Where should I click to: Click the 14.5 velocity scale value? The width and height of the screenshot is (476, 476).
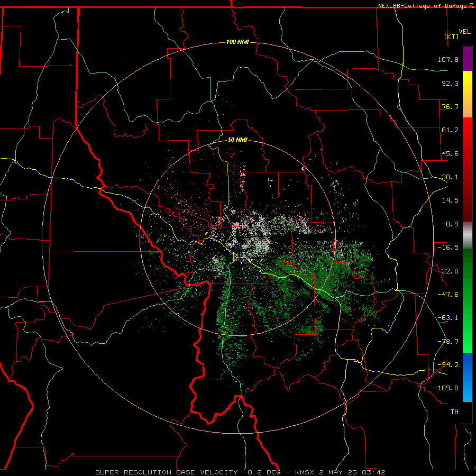450,200
